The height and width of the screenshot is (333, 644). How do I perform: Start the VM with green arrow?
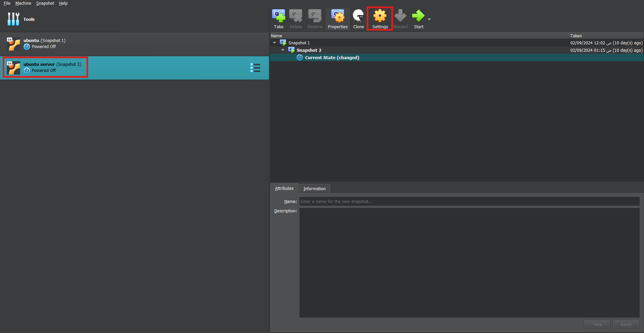click(x=418, y=16)
